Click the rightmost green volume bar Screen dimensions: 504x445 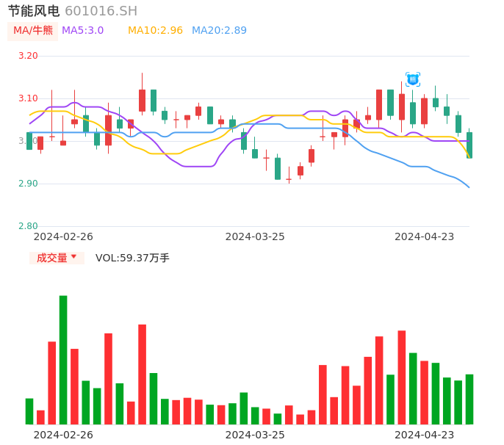pos(469,399)
